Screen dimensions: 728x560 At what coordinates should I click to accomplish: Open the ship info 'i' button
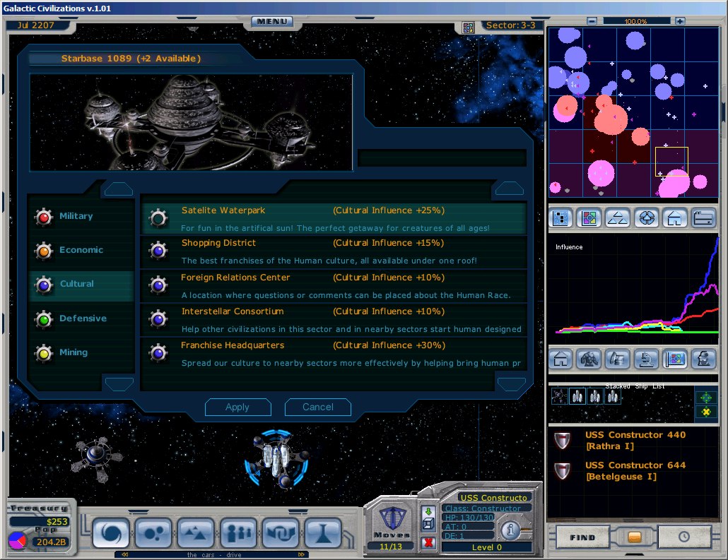511,530
